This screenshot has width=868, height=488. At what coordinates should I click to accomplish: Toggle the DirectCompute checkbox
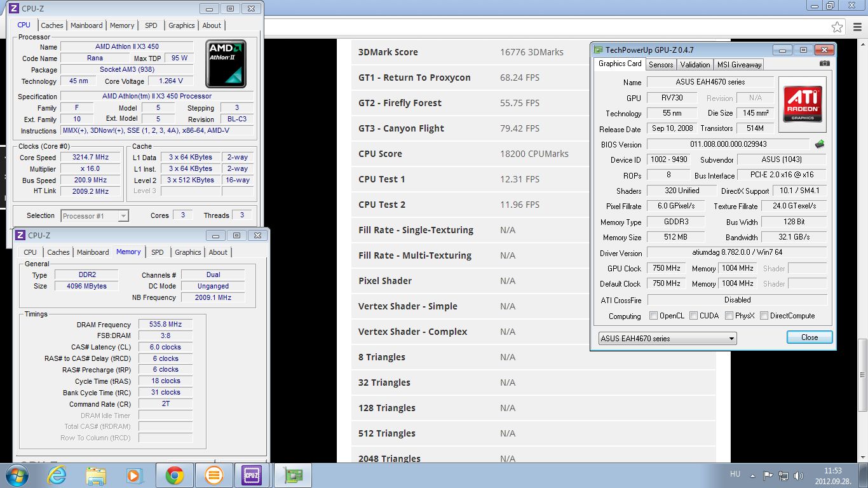[764, 316]
